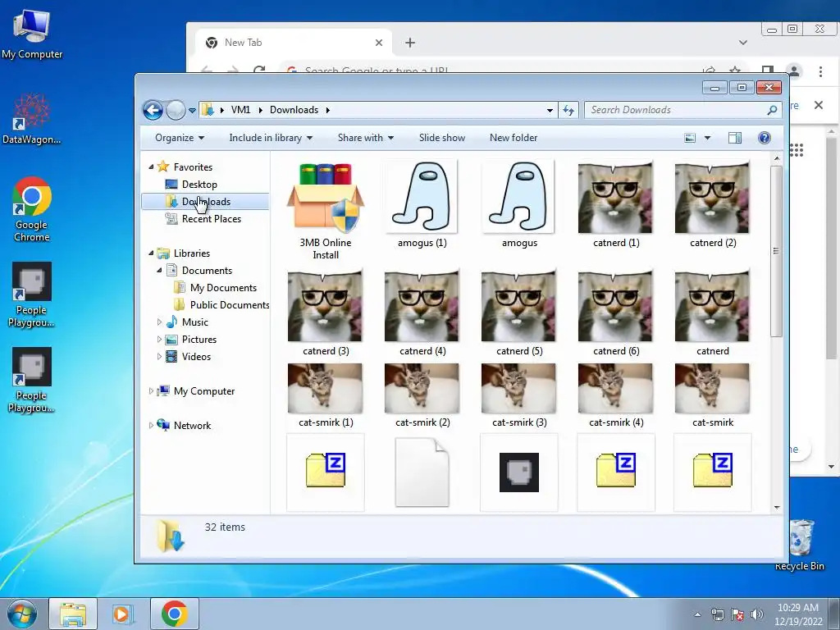This screenshot has width=840, height=630.
Task: Click VM1 in the address breadcrumb
Action: (240, 110)
